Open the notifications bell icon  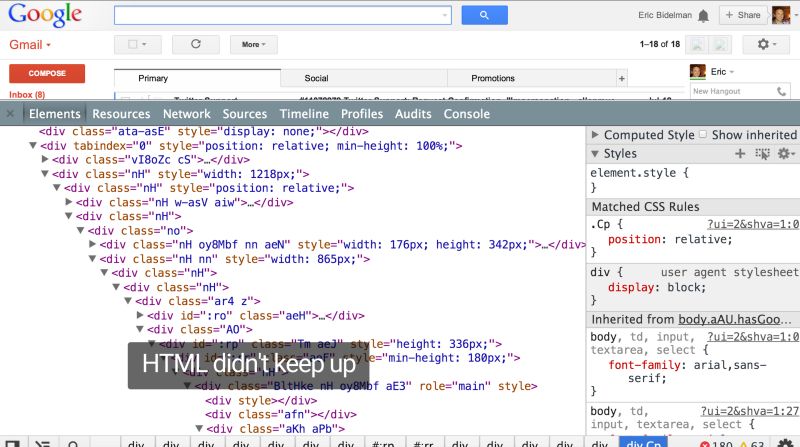click(704, 16)
